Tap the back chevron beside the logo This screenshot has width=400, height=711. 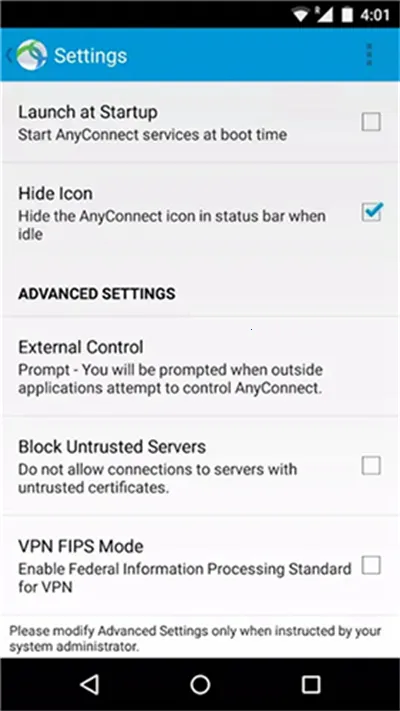[x=10, y=55]
